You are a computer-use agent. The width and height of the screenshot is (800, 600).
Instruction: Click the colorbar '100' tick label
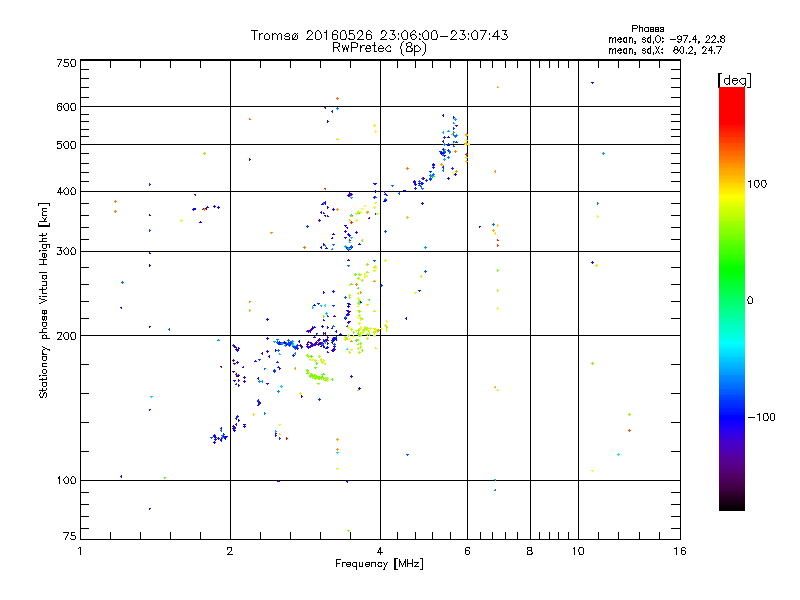(757, 184)
